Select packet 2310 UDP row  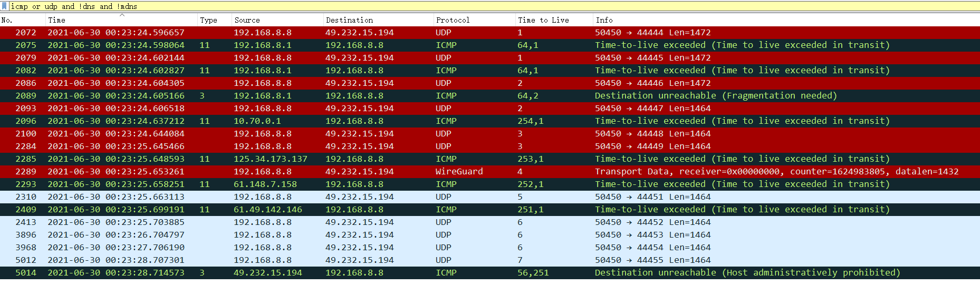coord(490,197)
